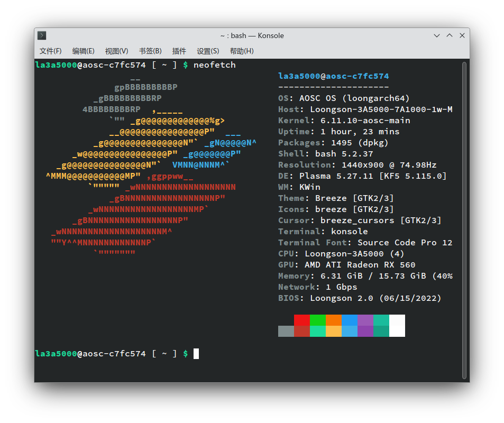Image resolution: width=504 pixels, height=423 pixels.
Task: Click the bright red color block
Action: pos(302,320)
